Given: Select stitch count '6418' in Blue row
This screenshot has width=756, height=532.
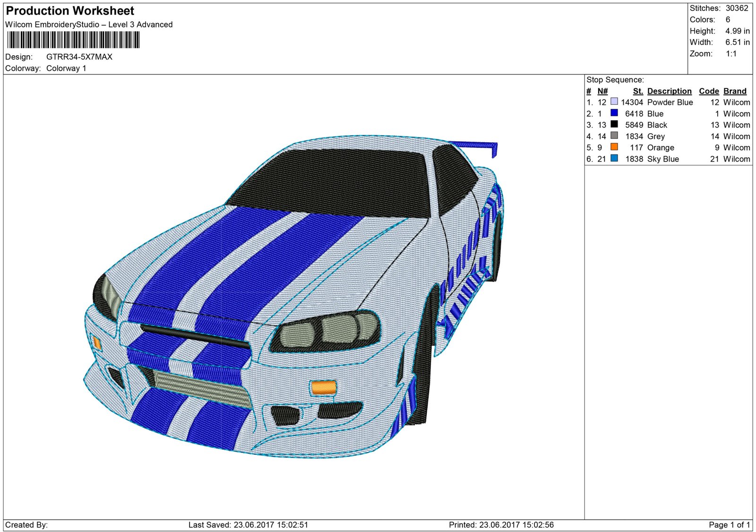Looking at the screenshot, I should click(x=634, y=113).
